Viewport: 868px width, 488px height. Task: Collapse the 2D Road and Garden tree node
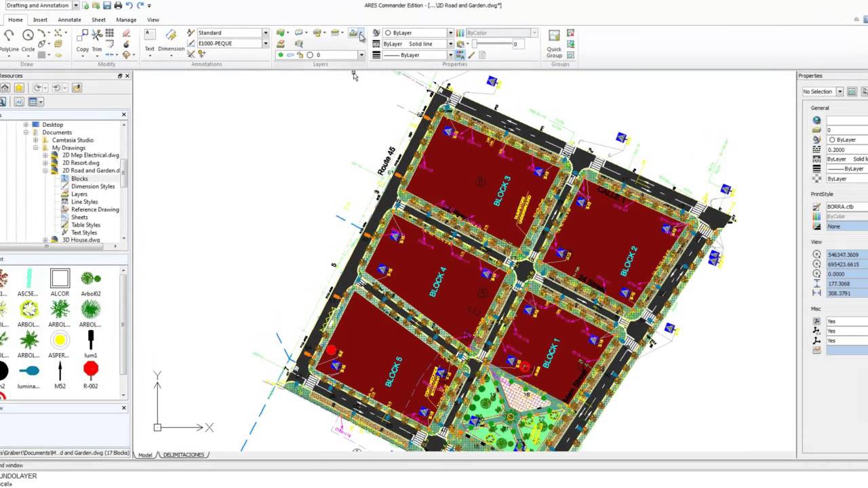pyautogui.click(x=45, y=171)
